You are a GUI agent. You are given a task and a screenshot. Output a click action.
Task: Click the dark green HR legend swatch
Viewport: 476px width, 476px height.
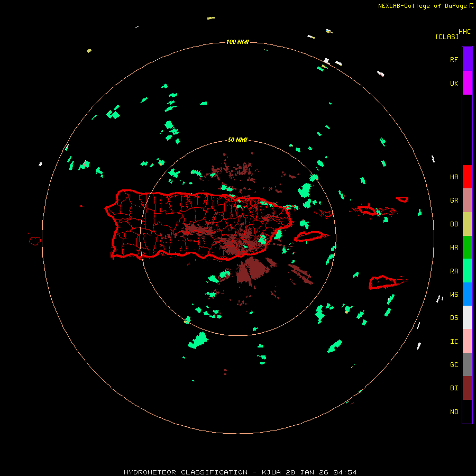467,247
